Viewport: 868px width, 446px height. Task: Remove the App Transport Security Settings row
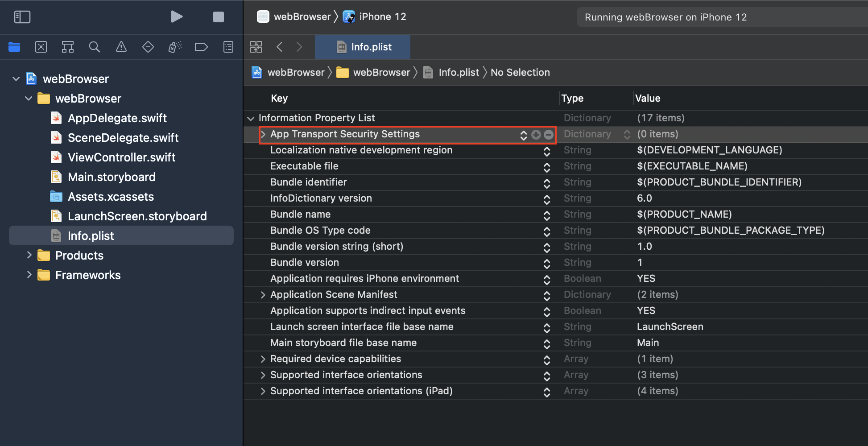pos(549,135)
